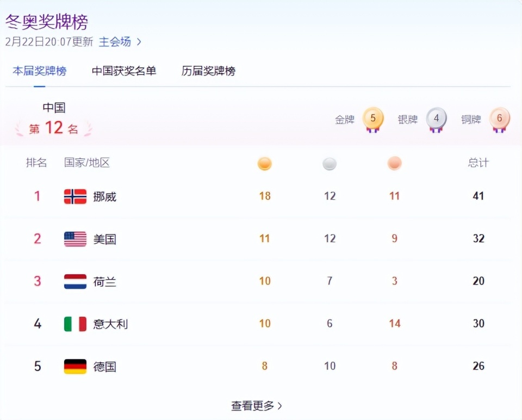
Task: Select the United States flag icon
Action: tap(74, 238)
